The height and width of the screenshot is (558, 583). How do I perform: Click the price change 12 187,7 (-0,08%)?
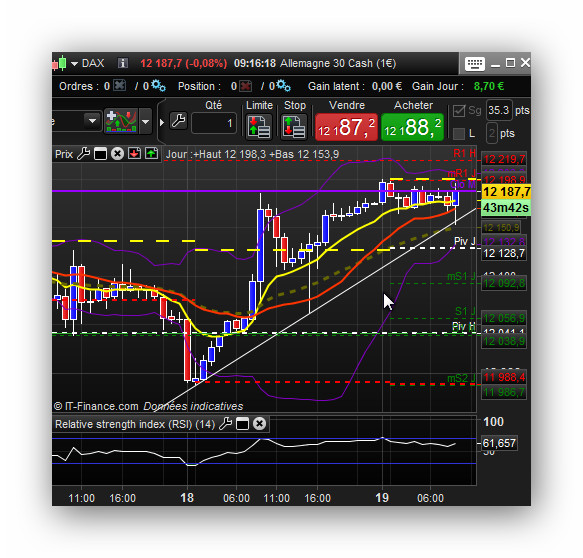click(x=184, y=63)
